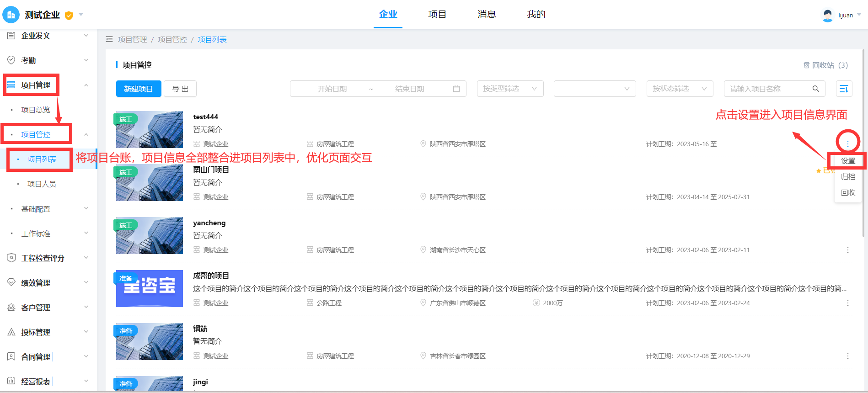The height and width of the screenshot is (393, 868).
Task: Select 项目列表 in the sidebar
Action: [x=42, y=159]
